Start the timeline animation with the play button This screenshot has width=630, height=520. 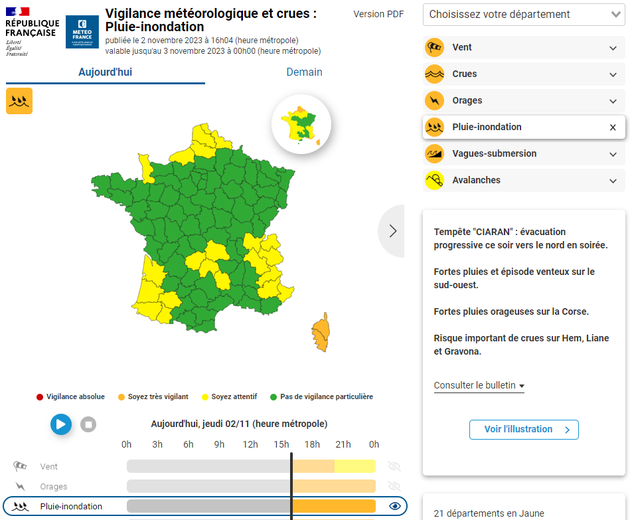tap(61, 424)
